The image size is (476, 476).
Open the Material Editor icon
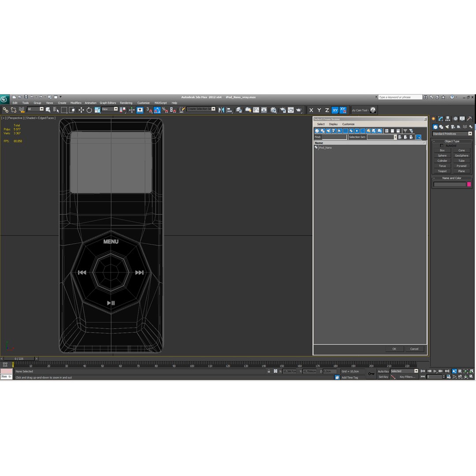tap(274, 110)
